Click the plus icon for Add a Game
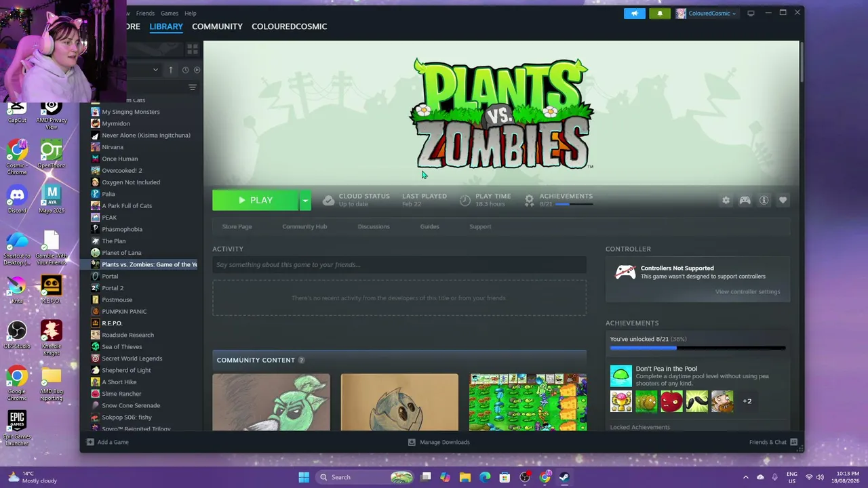 coord(90,442)
